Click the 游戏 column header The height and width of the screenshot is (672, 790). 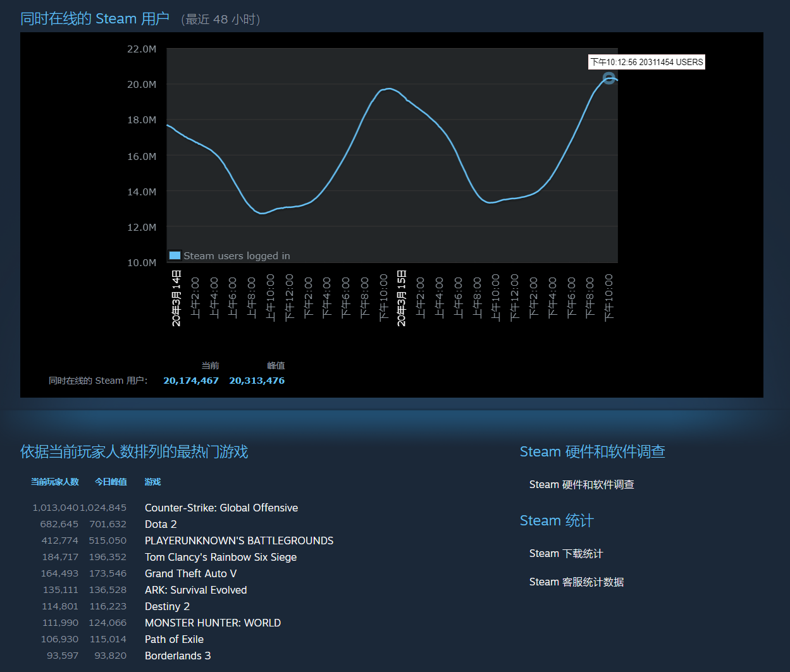(x=152, y=482)
